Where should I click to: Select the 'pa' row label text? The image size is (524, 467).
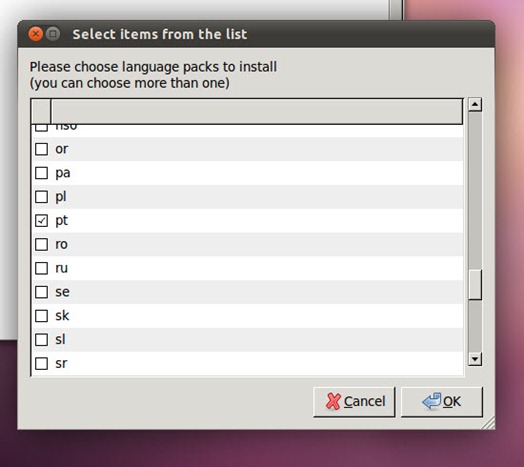point(63,173)
